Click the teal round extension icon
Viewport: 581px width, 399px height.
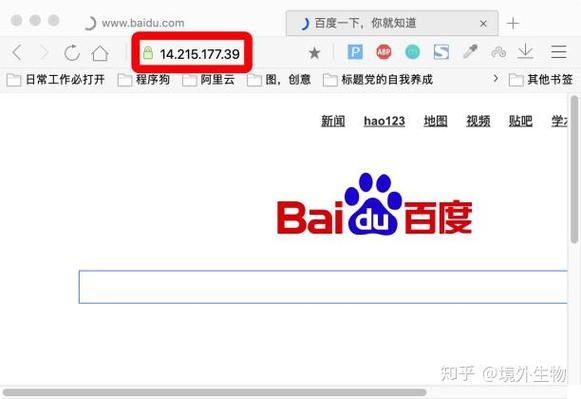[412, 52]
